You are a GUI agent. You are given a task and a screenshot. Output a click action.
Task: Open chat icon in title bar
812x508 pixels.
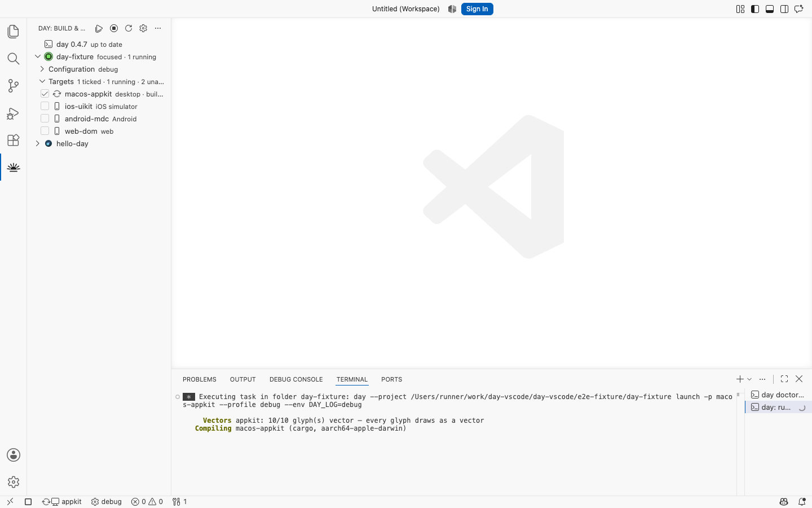pyautogui.click(x=799, y=9)
